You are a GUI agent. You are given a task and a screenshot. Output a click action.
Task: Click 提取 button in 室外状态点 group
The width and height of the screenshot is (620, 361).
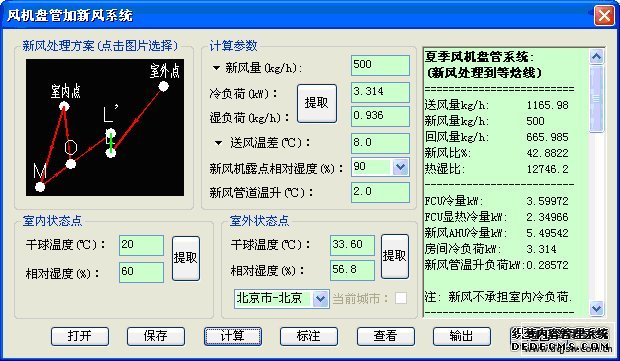click(395, 256)
